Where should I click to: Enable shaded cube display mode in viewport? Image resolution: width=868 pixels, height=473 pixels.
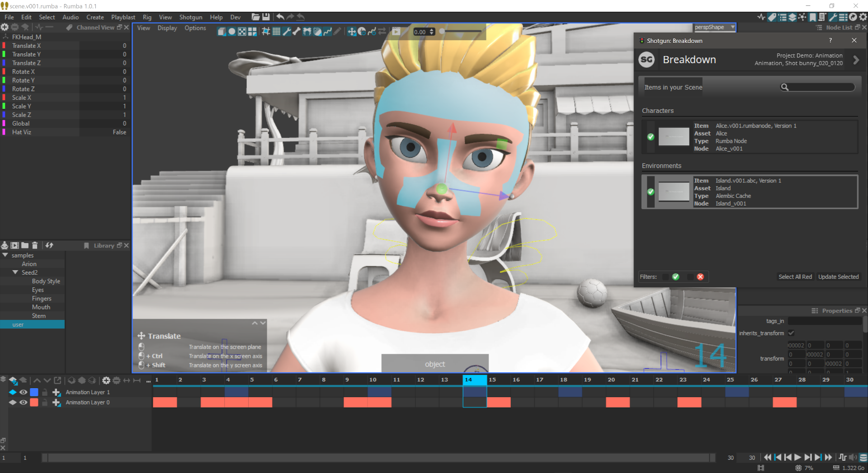coord(222,31)
